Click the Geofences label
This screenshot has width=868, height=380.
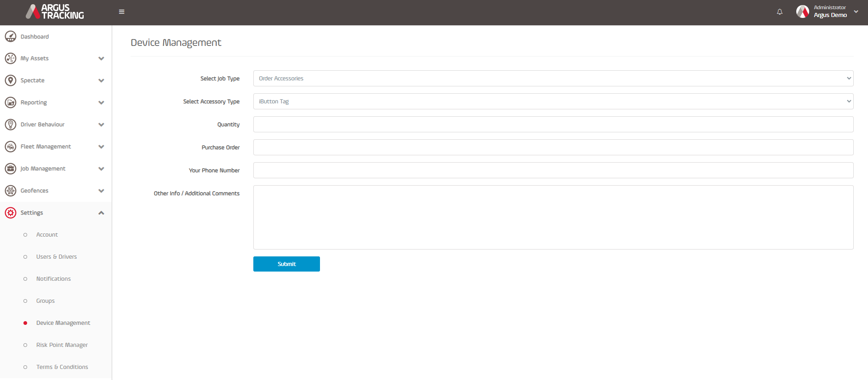(34, 191)
